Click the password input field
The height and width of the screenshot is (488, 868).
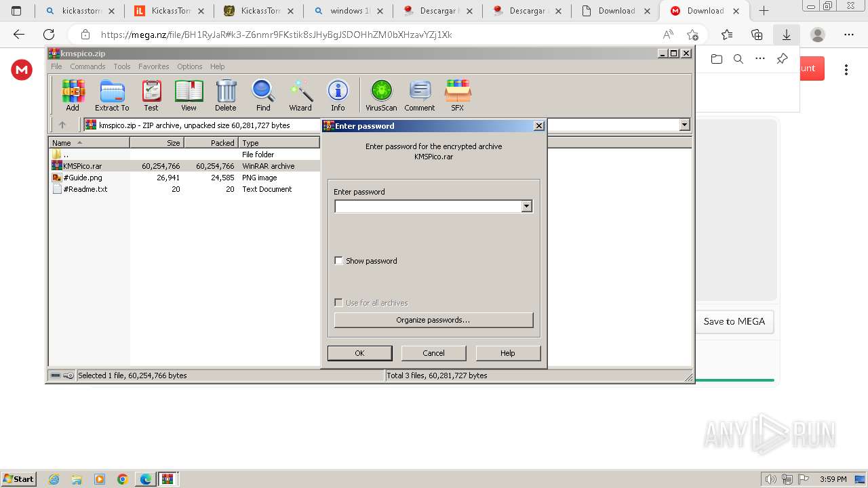(428, 206)
